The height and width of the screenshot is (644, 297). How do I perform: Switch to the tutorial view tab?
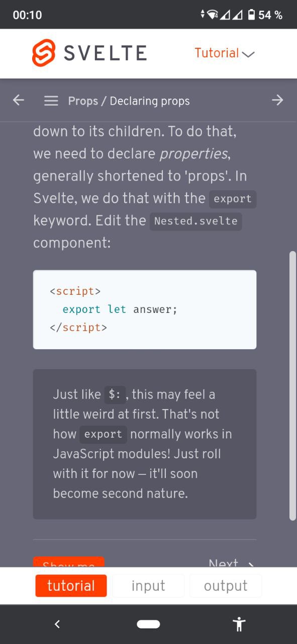pyautogui.click(x=71, y=586)
